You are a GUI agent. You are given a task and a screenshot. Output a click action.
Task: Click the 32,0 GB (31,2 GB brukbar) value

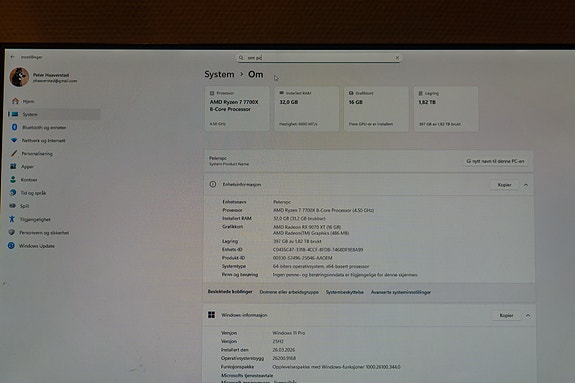click(x=299, y=219)
